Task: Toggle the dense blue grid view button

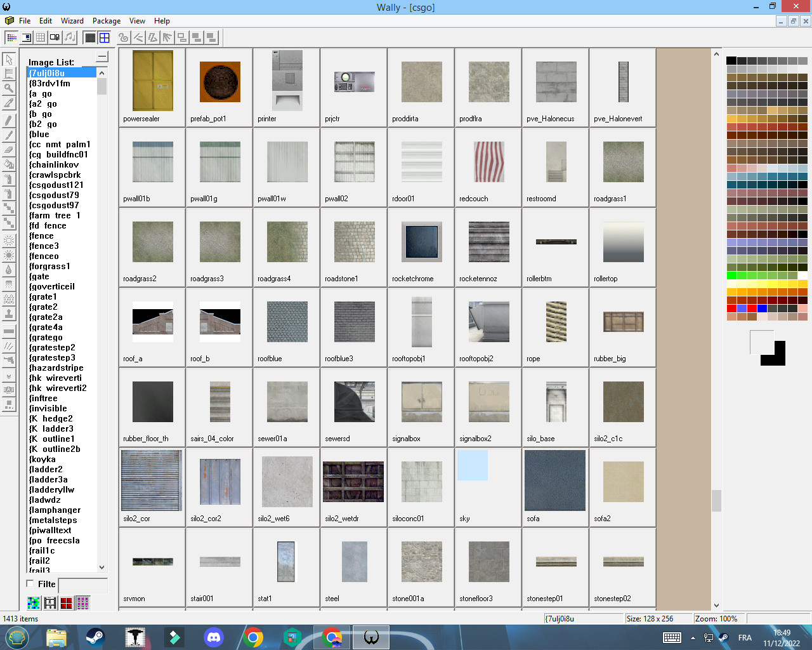Action: tap(90, 38)
